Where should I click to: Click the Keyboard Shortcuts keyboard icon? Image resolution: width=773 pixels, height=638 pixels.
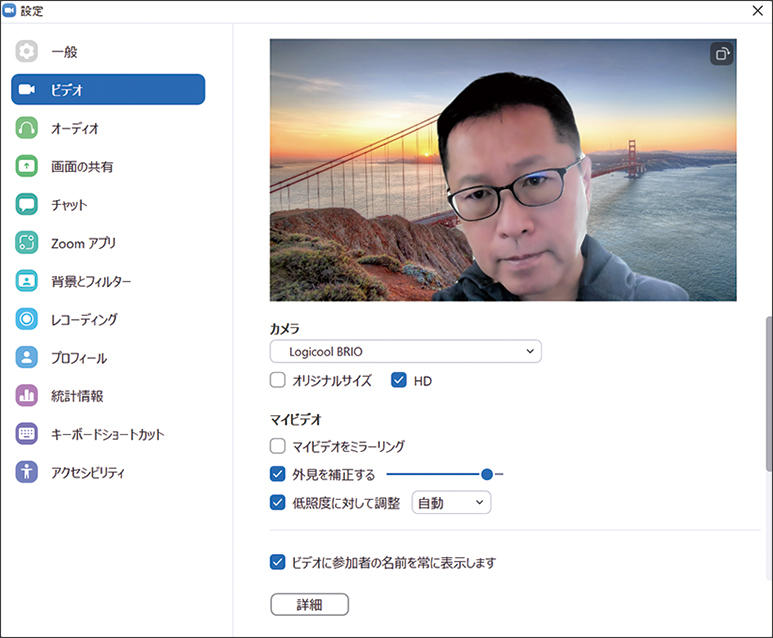27,434
